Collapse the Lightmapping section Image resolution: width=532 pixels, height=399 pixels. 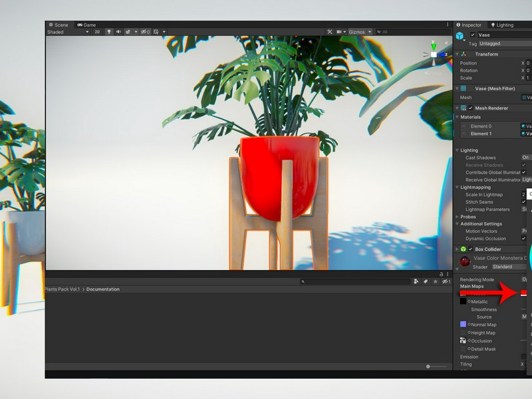[457, 187]
